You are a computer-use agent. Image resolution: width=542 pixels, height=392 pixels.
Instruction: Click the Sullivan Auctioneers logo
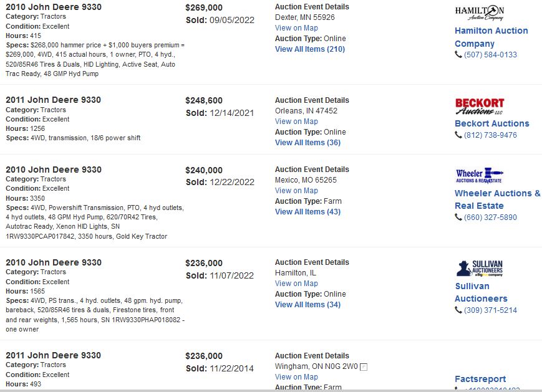coord(480,269)
